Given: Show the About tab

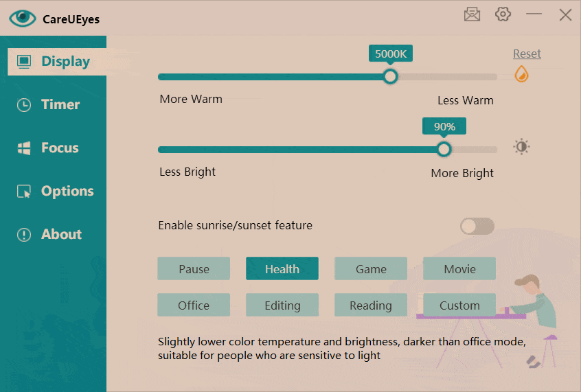Looking at the screenshot, I should [x=54, y=235].
